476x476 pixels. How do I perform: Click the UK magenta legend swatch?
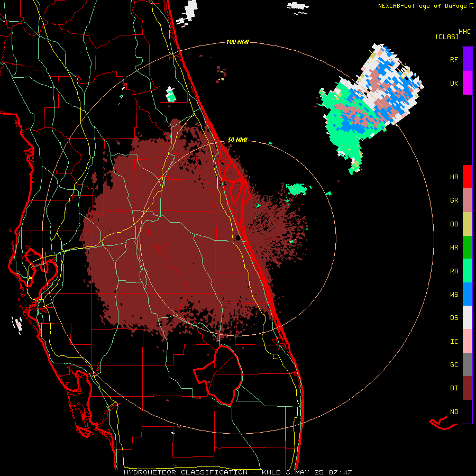[x=467, y=83]
